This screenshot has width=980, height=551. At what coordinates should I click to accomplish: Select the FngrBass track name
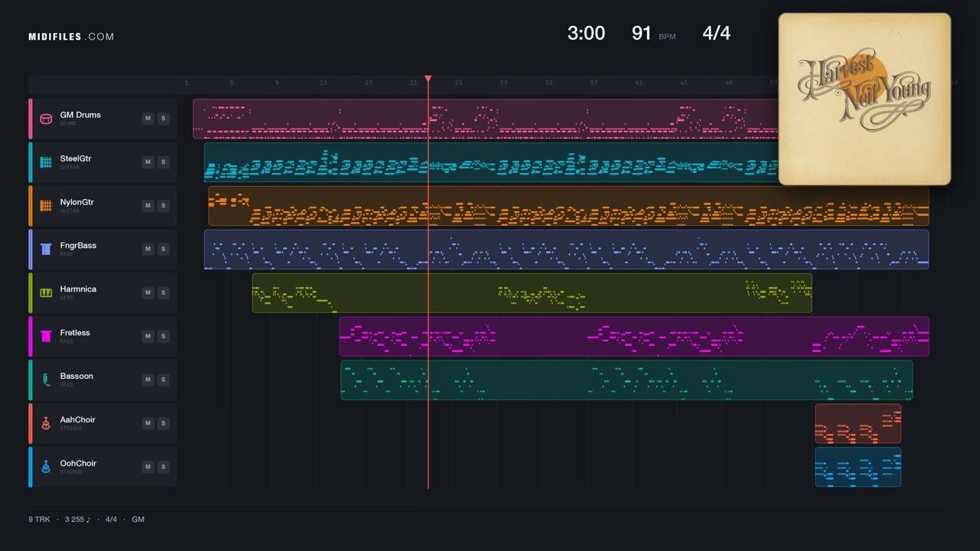[78, 246]
